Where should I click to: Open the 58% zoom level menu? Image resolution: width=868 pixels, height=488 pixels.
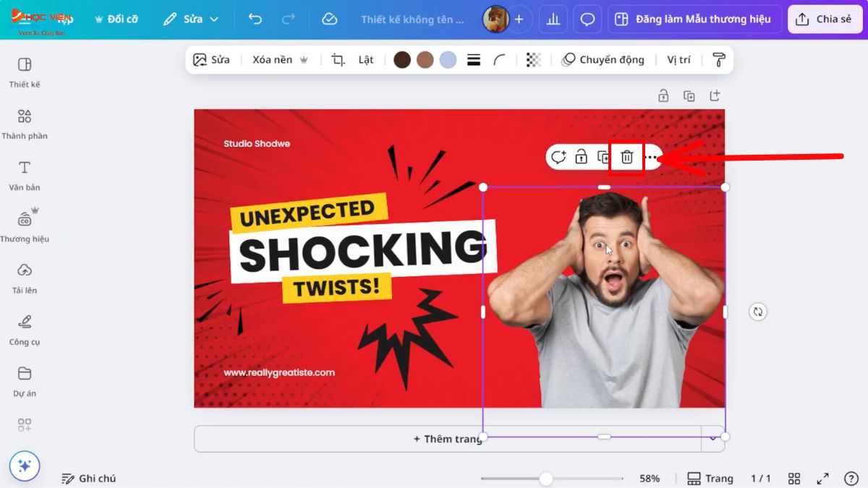650,479
